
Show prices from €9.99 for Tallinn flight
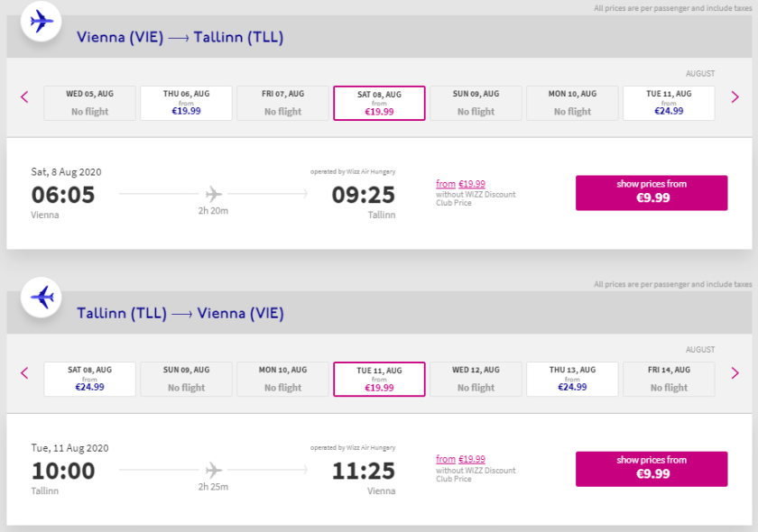coord(652,468)
